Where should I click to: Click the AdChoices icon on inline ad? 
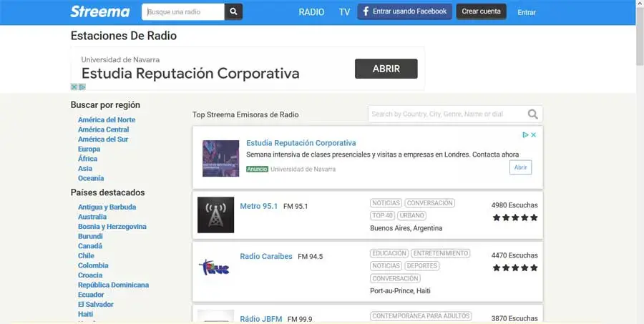click(525, 134)
